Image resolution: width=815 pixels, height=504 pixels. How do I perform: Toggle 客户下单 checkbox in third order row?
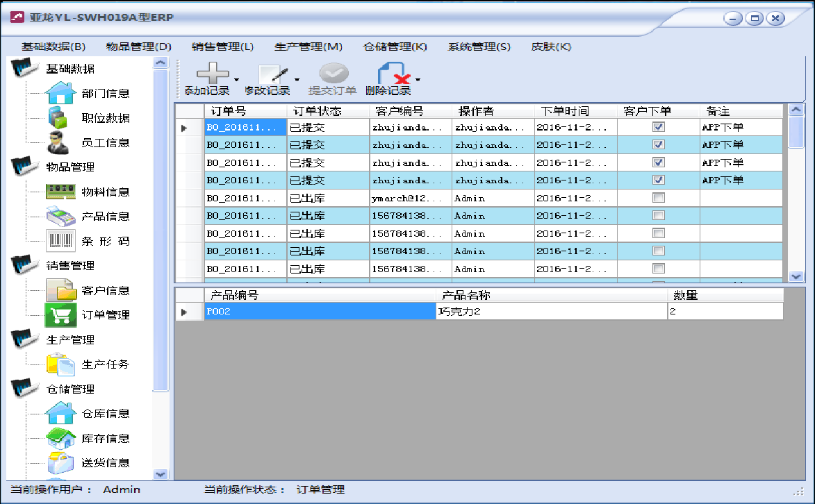tap(659, 162)
